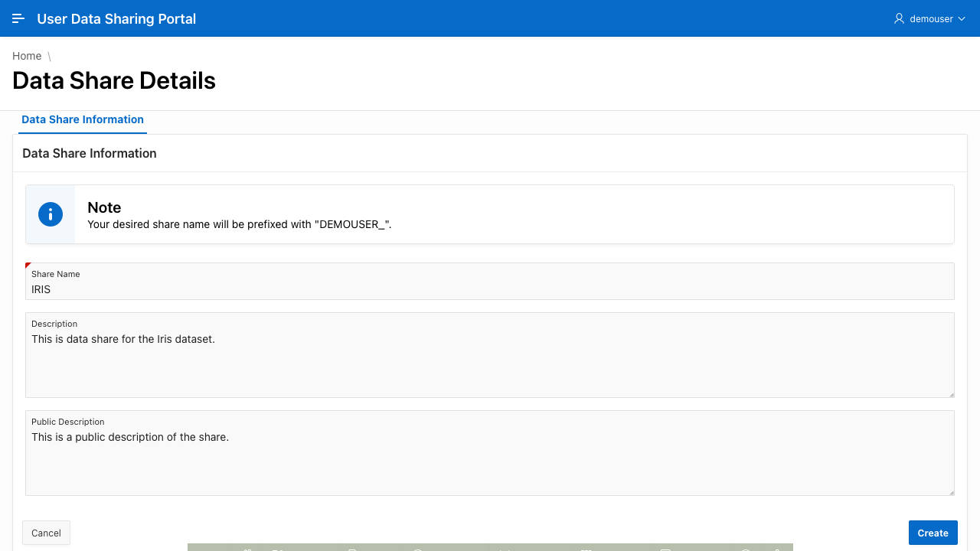
Task: Click the User Data Sharing Portal title
Action: tap(116, 18)
